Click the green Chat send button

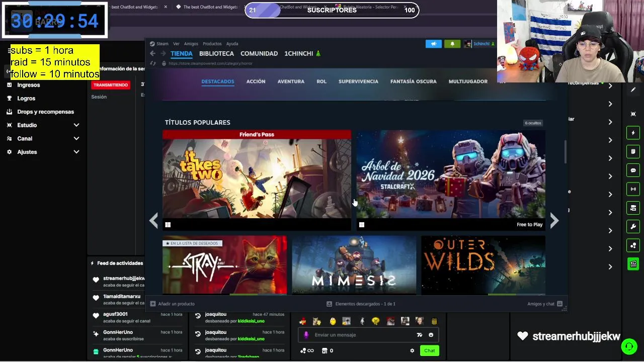pos(429,351)
